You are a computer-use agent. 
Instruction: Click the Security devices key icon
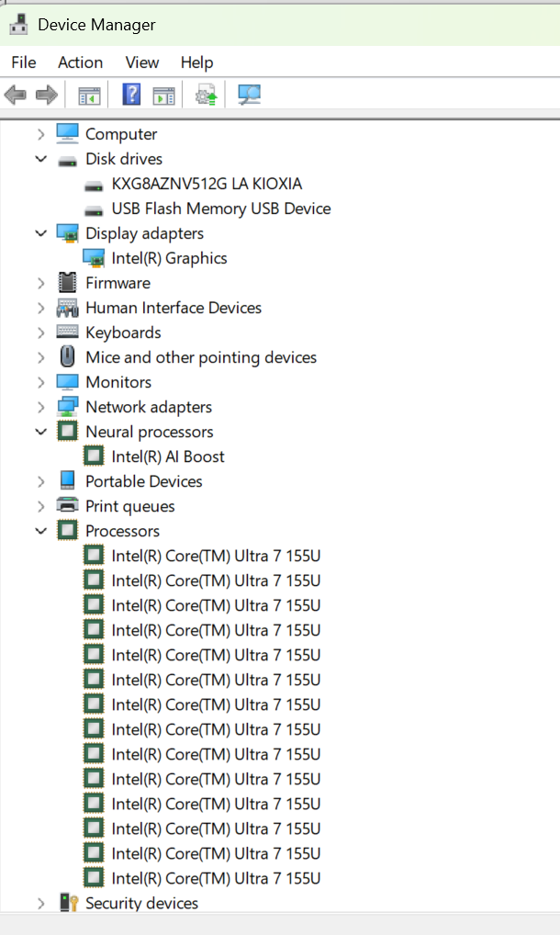69,903
